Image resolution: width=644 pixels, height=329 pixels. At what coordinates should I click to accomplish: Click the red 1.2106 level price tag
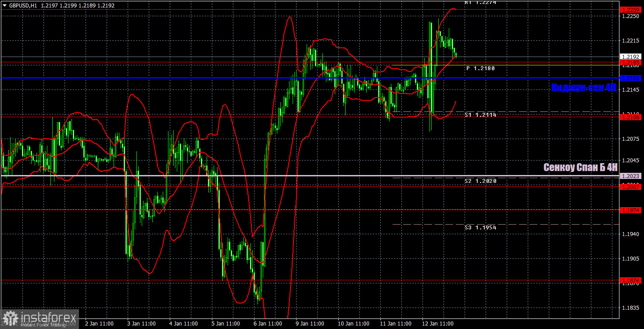pos(631,117)
